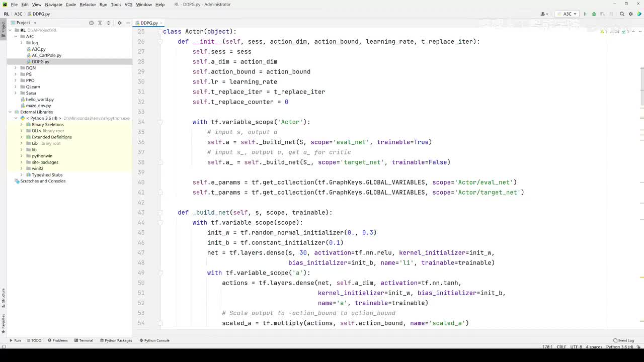This screenshot has width=644, height=362.
Task: Hide the Project tool window
Action: tap(128, 23)
